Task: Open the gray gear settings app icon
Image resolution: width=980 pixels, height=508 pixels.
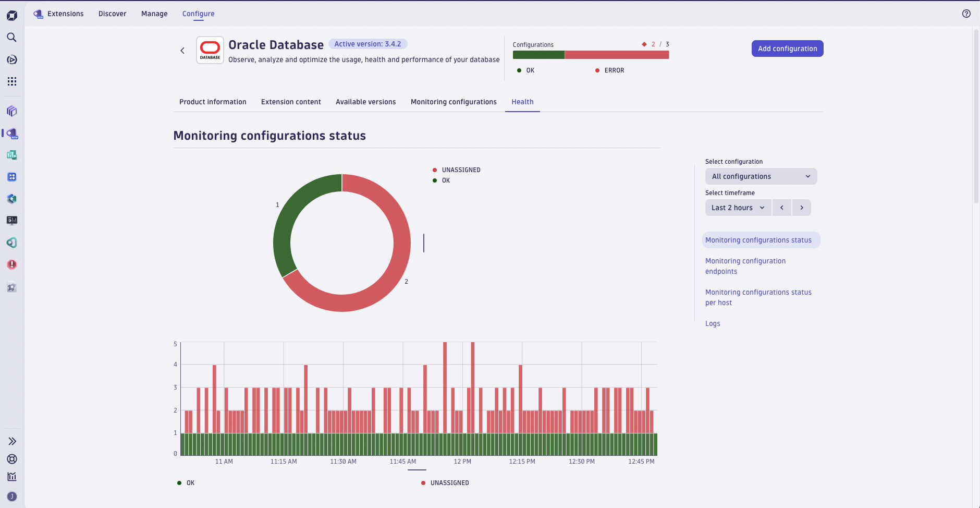Action: coord(12,287)
